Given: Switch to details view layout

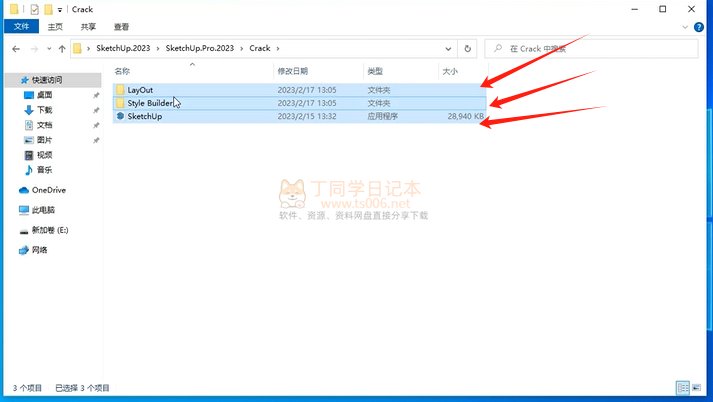Looking at the screenshot, I should pyautogui.click(x=683, y=388).
